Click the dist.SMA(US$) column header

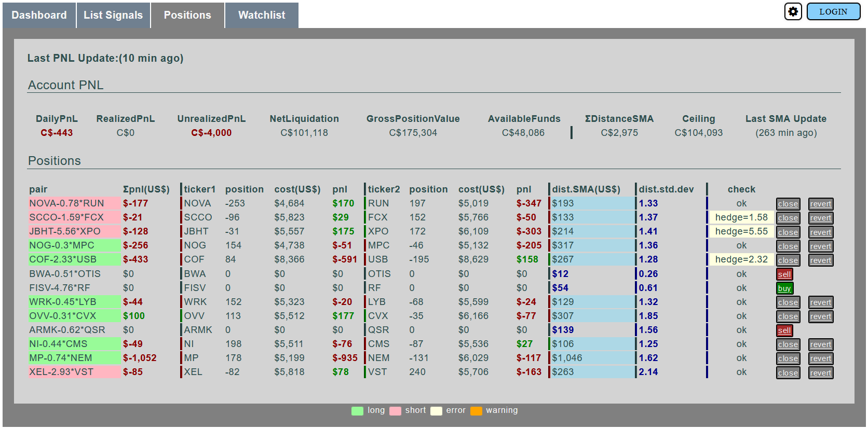coord(586,189)
